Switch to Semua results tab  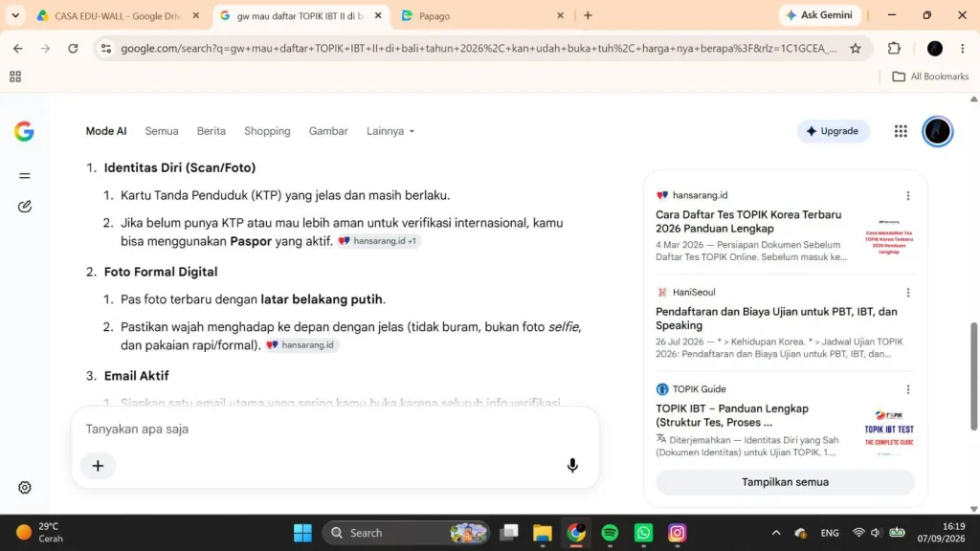point(161,131)
